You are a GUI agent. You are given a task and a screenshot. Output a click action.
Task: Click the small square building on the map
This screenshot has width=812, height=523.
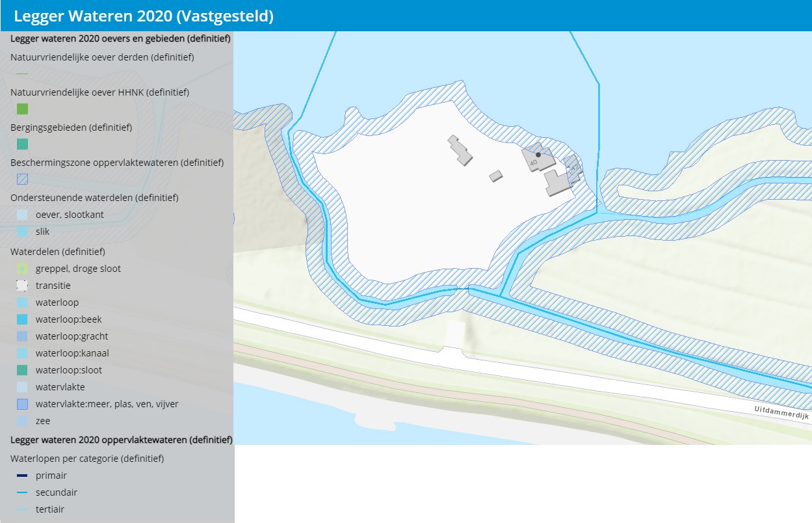(x=496, y=176)
